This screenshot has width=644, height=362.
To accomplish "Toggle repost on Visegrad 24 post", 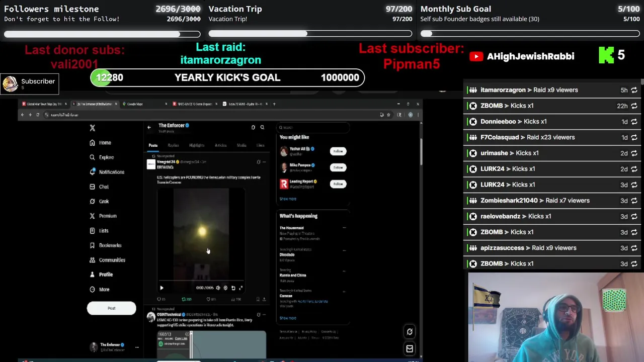I will [186, 299].
